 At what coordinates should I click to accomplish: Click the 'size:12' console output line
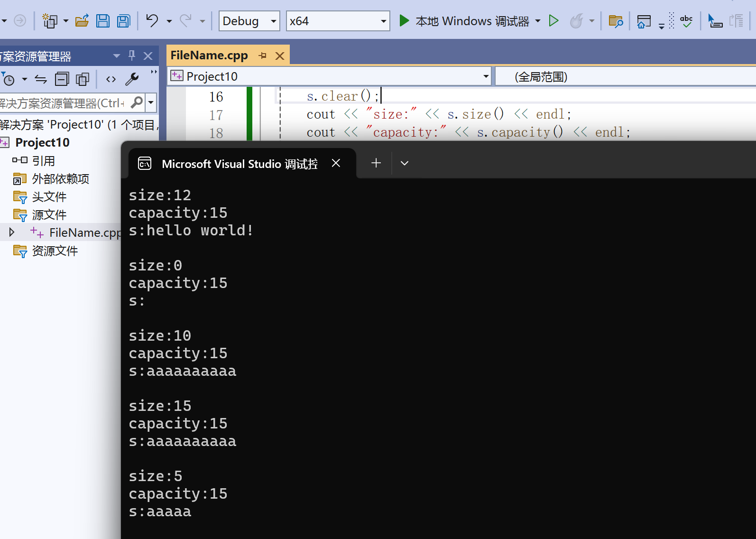[160, 195]
